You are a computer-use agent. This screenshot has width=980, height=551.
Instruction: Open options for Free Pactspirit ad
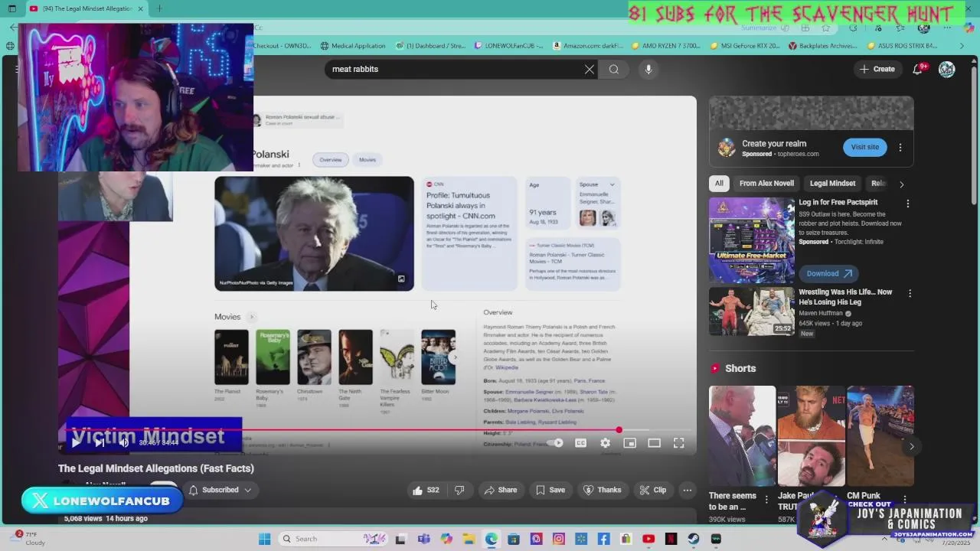(x=908, y=204)
